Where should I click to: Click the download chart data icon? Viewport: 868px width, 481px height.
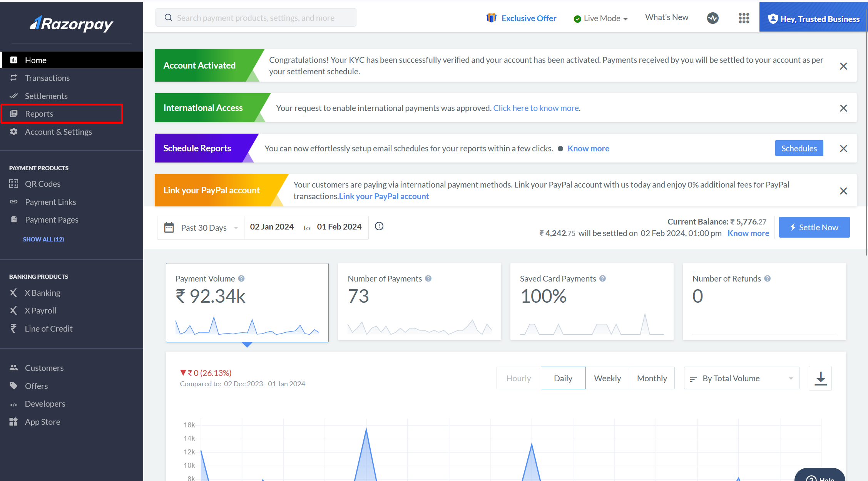click(820, 378)
